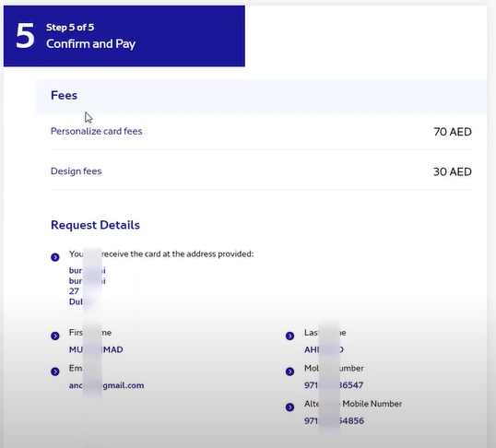Select the Step 5 of 5 label

[x=70, y=28]
